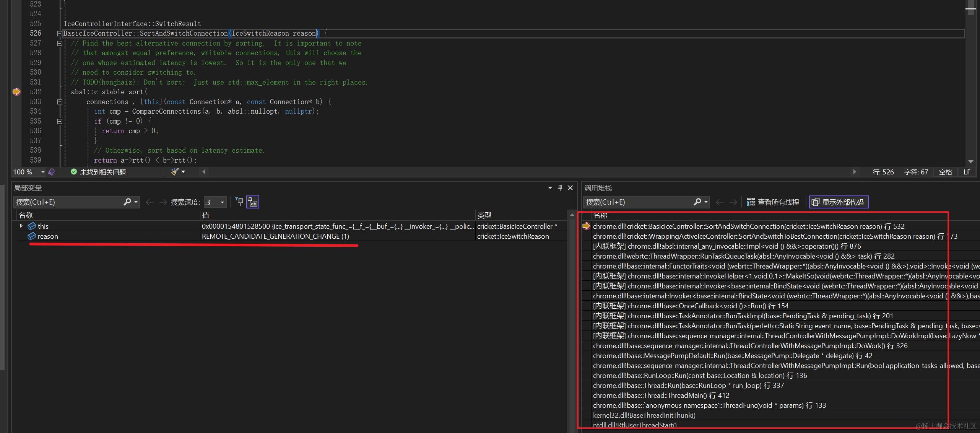This screenshot has width=980, height=433.
Task: Open the 100 % zoom level dropdown
Action: coord(42,172)
